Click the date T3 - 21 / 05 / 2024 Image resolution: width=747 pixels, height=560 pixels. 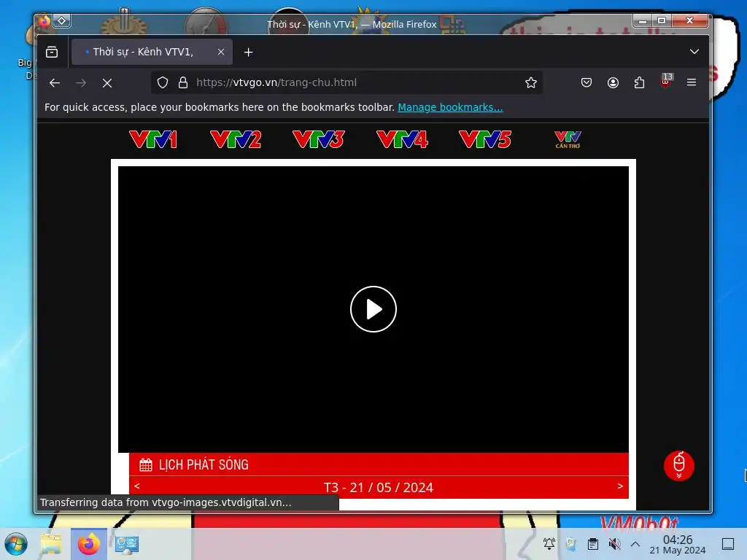tap(379, 488)
